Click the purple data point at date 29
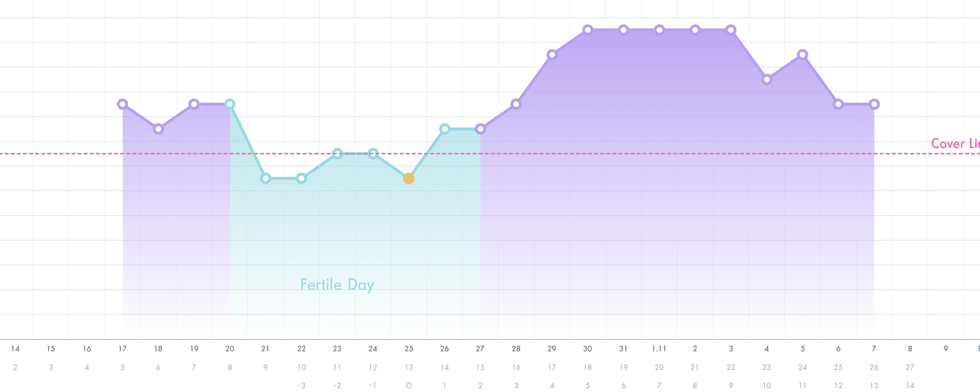Screen dimensions: 980x392 click(552, 55)
